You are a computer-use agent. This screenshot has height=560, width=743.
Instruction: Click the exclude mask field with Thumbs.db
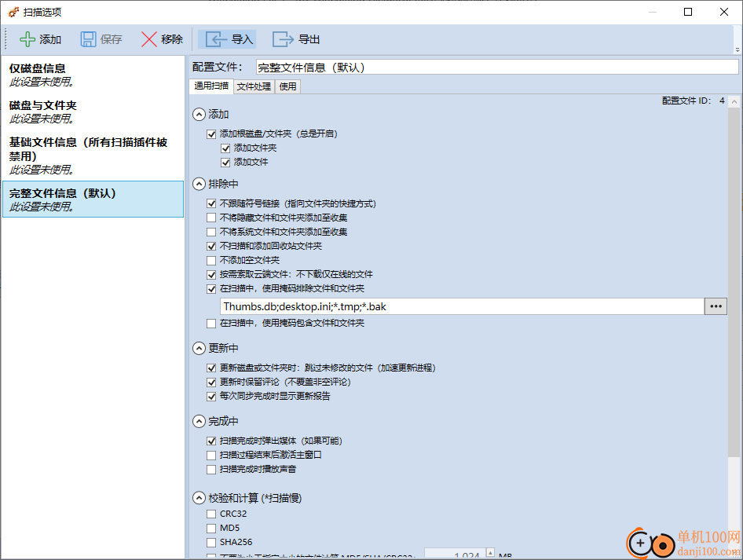coord(462,306)
